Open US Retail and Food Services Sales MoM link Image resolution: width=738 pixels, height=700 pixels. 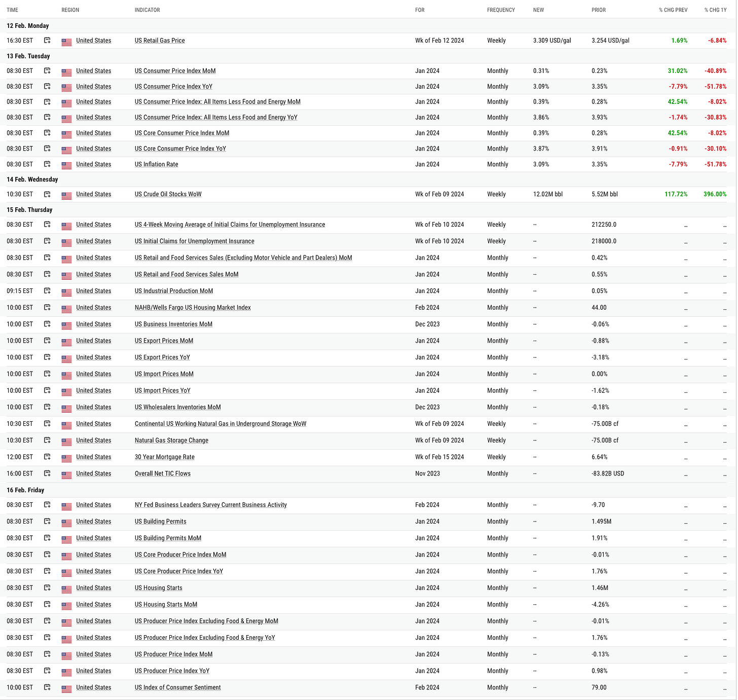(x=187, y=274)
